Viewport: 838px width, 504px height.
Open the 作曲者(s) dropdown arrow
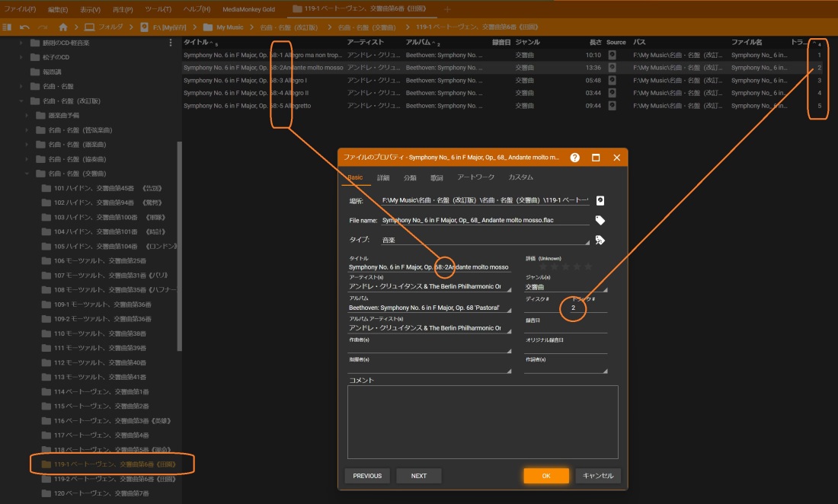509,351
